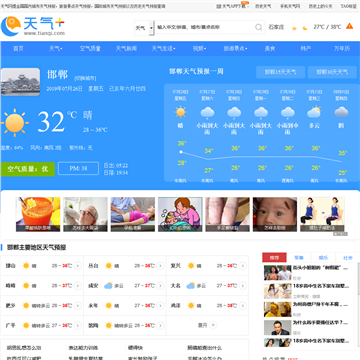360x360 pixels.
Task: Click the arrow button in 大名 row
Action: pyautogui.click(x=243, y=286)
